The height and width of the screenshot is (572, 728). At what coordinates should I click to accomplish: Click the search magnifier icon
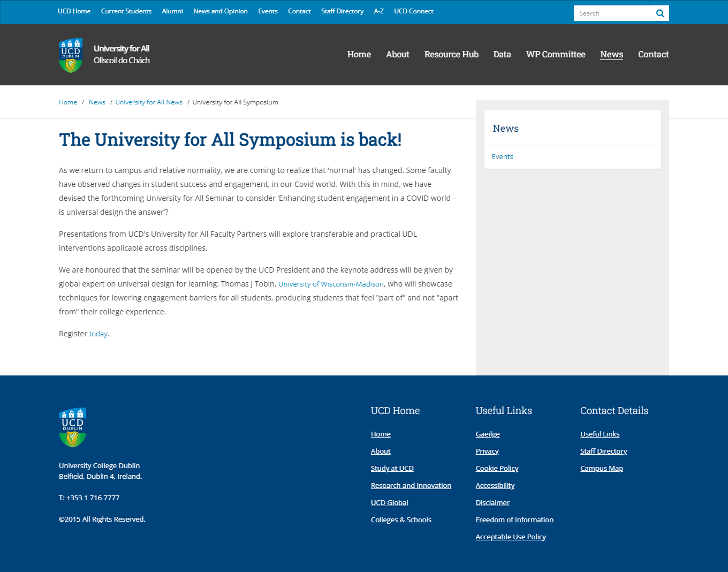[660, 13]
